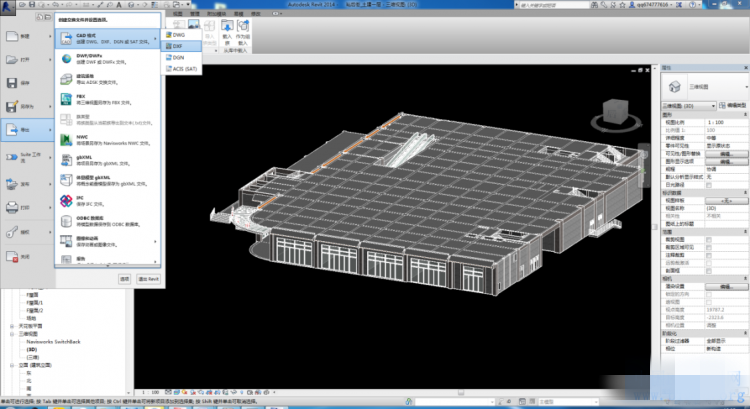This screenshot has width=750, height=409.
Task: Click the NWC Navisworks export icon
Action: tap(66, 140)
